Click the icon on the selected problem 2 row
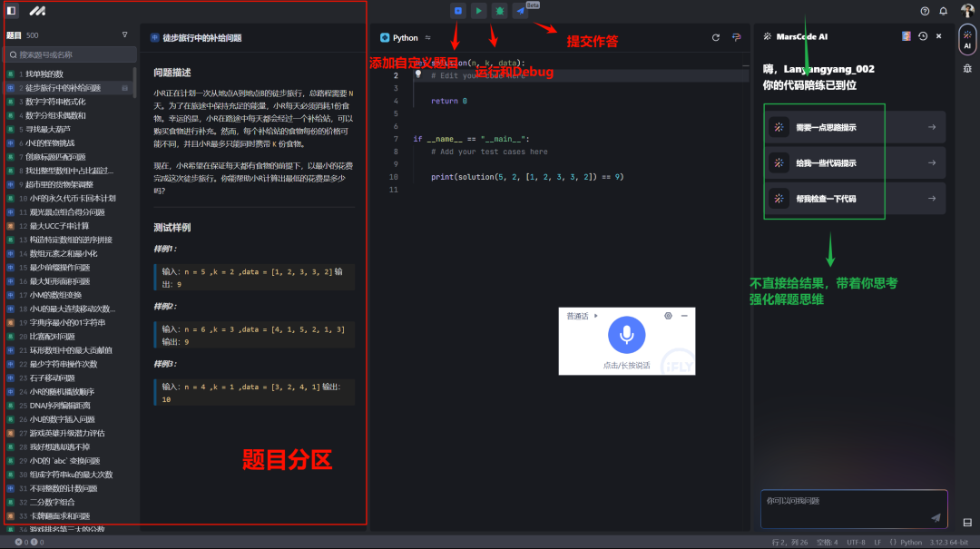980x549 pixels. [124, 88]
